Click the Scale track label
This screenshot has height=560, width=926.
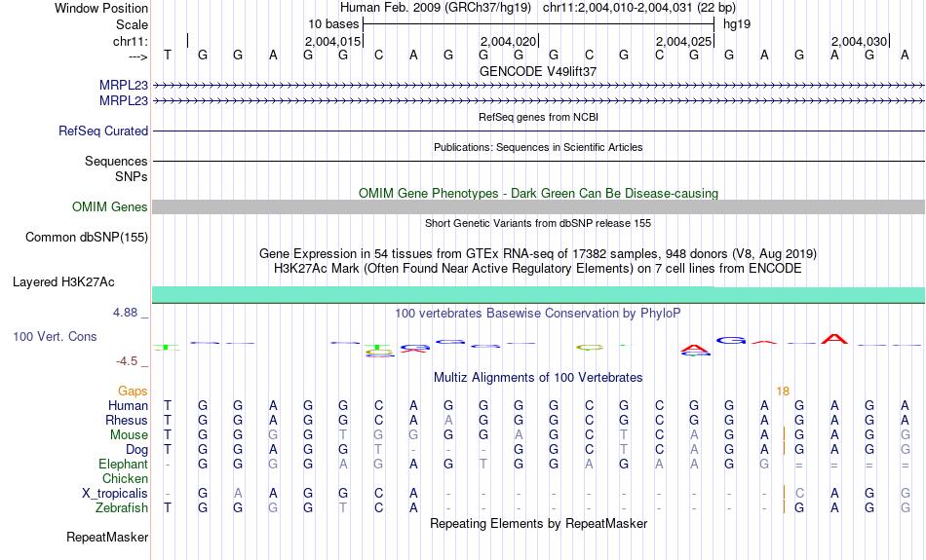pyautogui.click(x=132, y=24)
